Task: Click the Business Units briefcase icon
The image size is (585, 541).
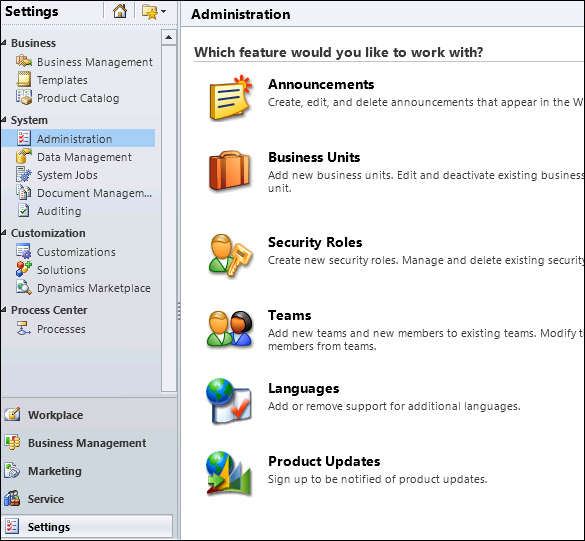Action: pyautogui.click(x=229, y=171)
